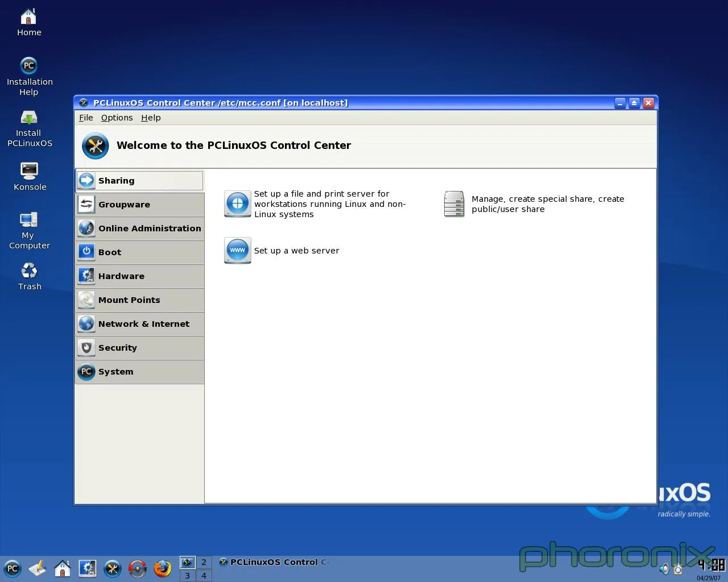
Task: Select the Konsole terminal desktop icon
Action: (30, 177)
